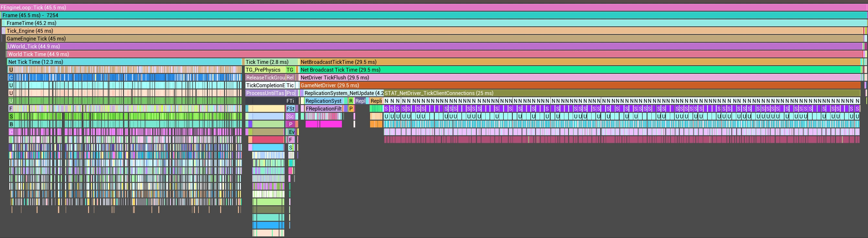Click the FReplicationFilt event block
The image size is (868, 238).
coord(323,108)
